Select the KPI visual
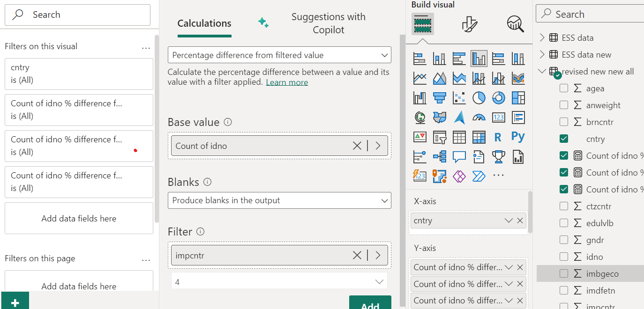 click(x=419, y=137)
